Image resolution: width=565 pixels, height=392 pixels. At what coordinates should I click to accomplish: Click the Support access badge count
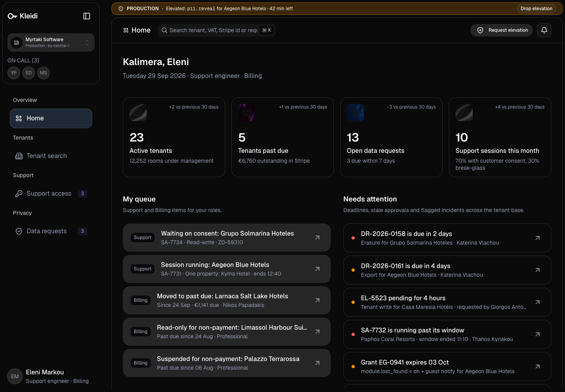click(82, 194)
